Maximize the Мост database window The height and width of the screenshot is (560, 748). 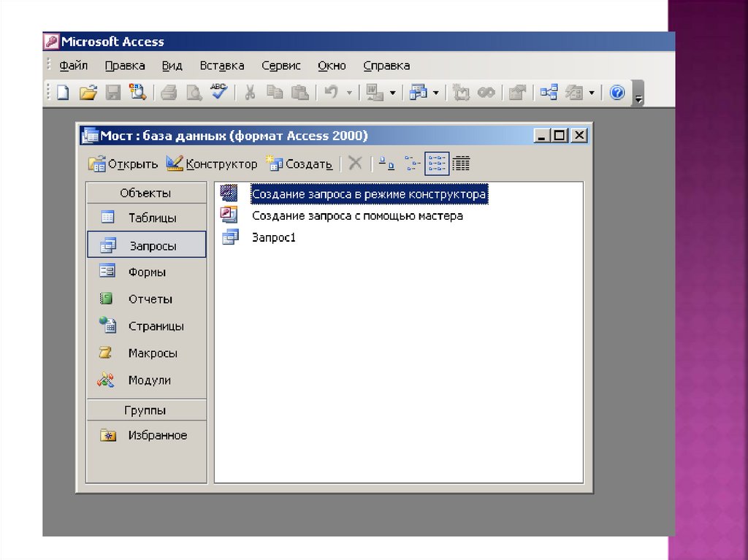click(x=559, y=136)
